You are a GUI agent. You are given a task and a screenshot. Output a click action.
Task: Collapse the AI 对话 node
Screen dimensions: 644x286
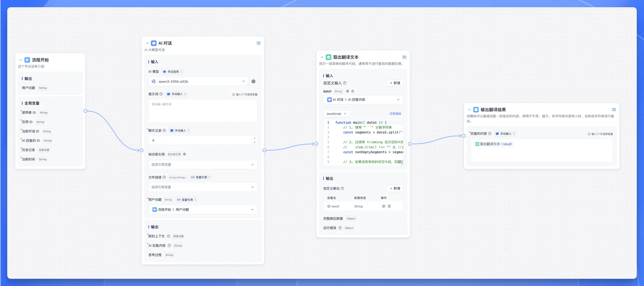[147, 43]
